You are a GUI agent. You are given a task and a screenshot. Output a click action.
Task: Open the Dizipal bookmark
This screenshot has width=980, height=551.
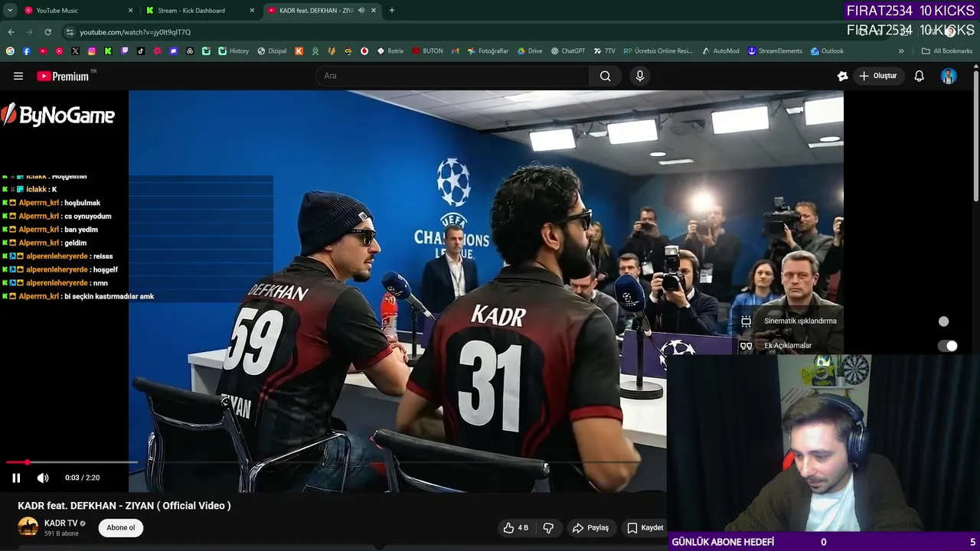point(272,51)
